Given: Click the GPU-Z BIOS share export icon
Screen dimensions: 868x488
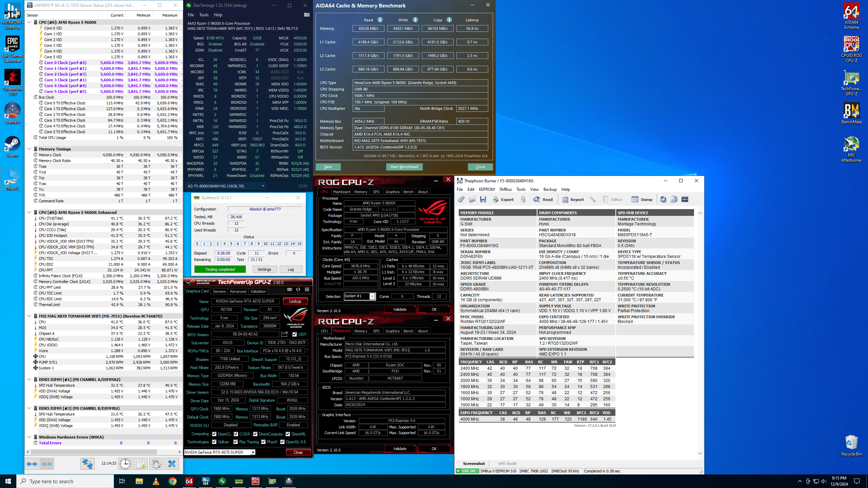Looking at the screenshot, I should (285, 334).
